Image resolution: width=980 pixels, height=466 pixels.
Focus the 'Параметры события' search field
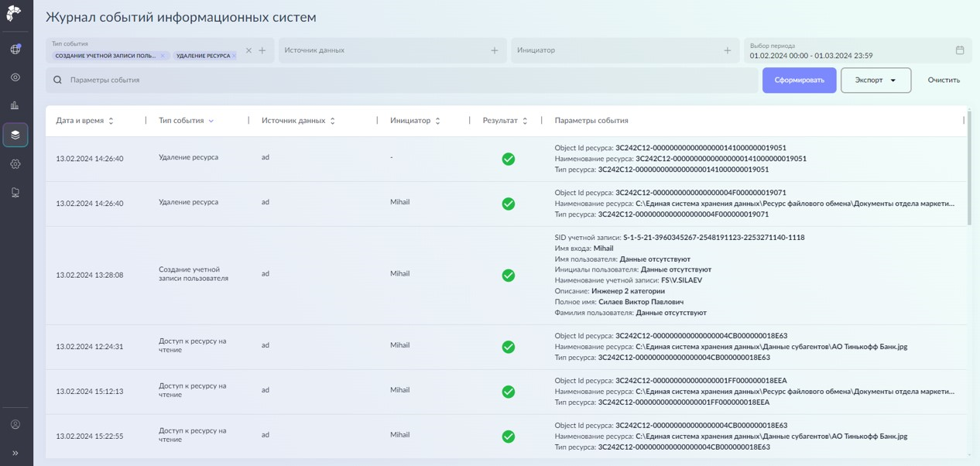pos(410,80)
